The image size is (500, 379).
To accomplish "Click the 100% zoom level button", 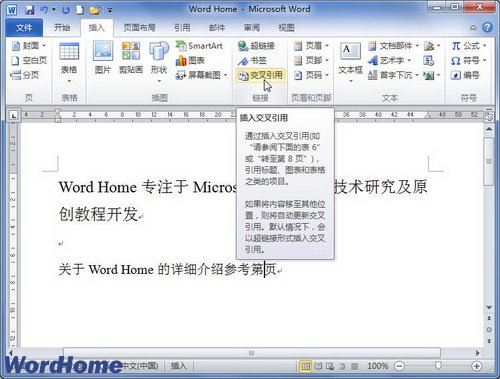I will tap(378, 366).
